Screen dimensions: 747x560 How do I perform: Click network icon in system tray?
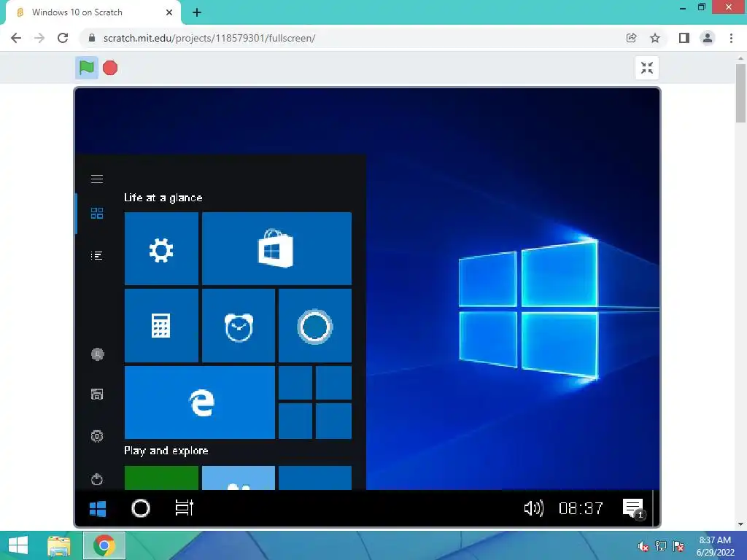(661, 546)
